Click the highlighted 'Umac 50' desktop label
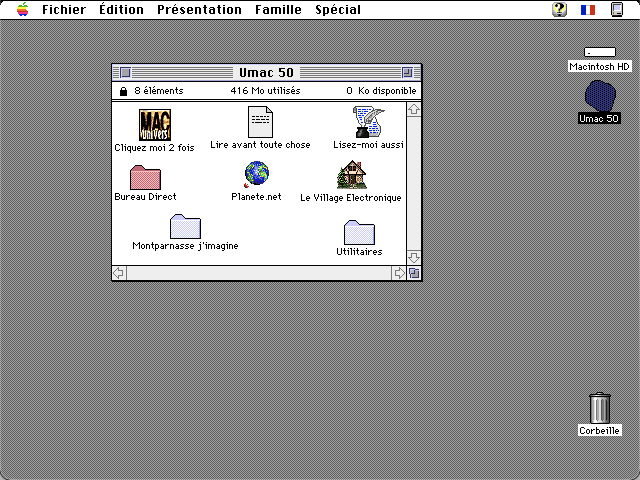This screenshot has width=640, height=480. [x=599, y=118]
